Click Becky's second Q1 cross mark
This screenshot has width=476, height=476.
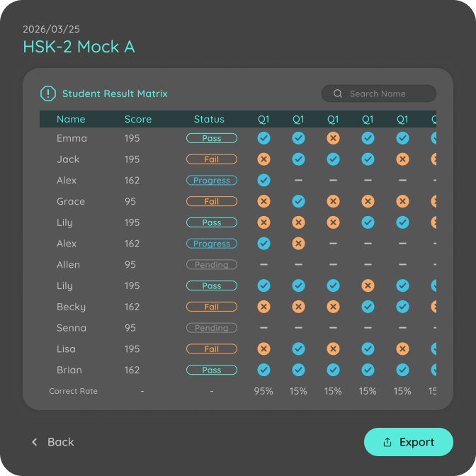point(298,307)
